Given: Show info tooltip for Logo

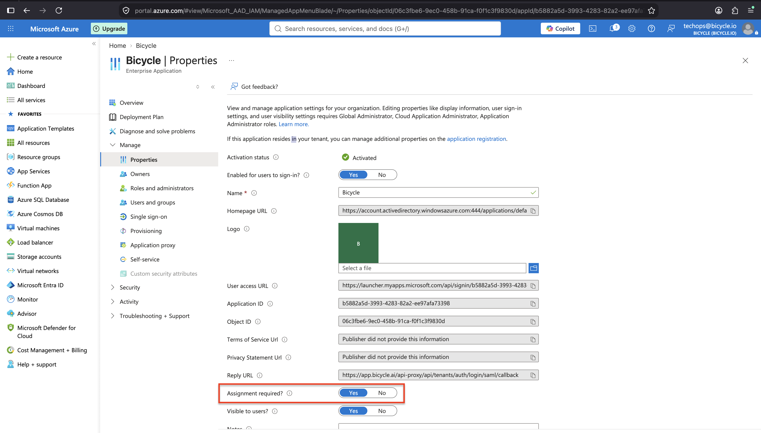Looking at the screenshot, I should tap(247, 229).
